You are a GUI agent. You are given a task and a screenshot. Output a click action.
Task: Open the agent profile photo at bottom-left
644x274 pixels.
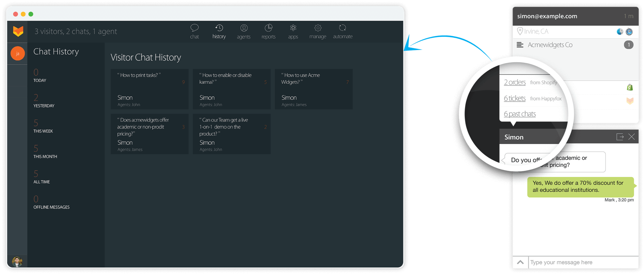pyautogui.click(x=17, y=262)
